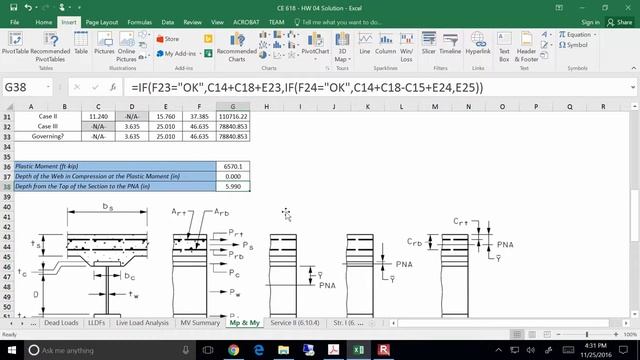Open the WordArt dropdown
The width and height of the screenshot is (640, 360).
coord(546,35)
